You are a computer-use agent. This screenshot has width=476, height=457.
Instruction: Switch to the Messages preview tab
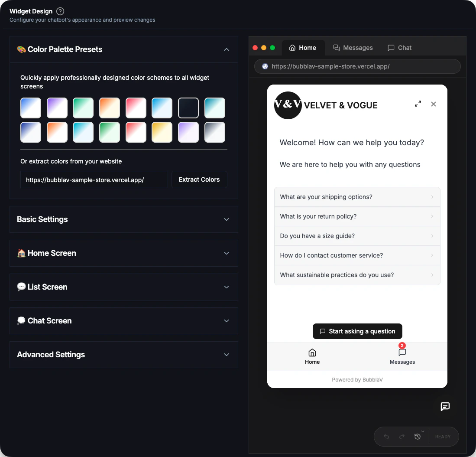click(x=353, y=48)
